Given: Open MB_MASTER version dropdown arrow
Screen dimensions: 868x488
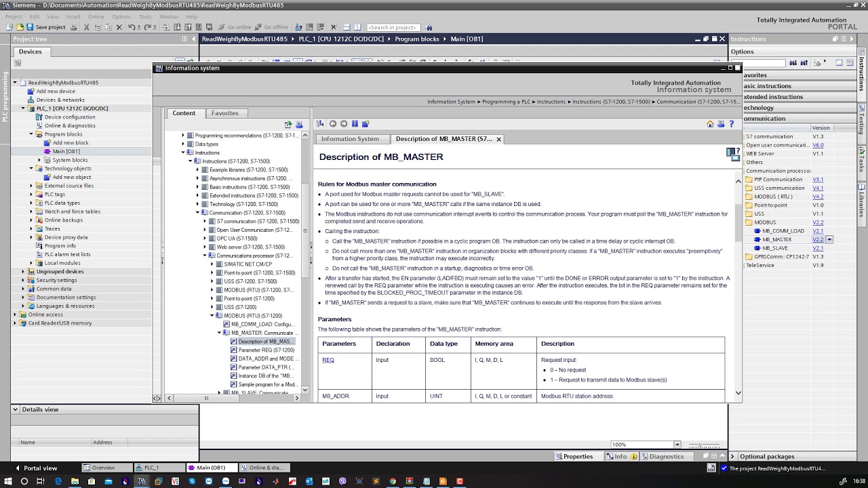Looking at the screenshot, I should click(829, 239).
